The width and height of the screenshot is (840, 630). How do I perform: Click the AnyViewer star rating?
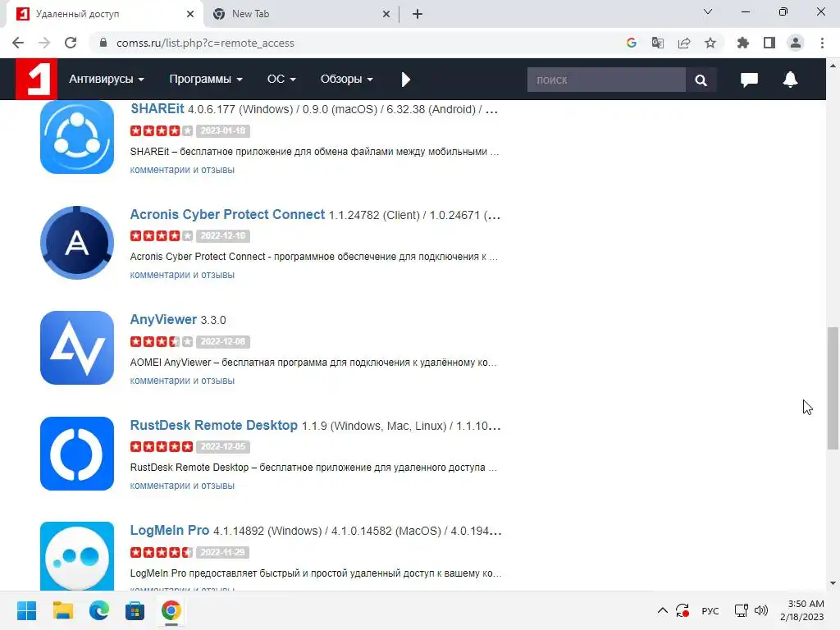162,342
